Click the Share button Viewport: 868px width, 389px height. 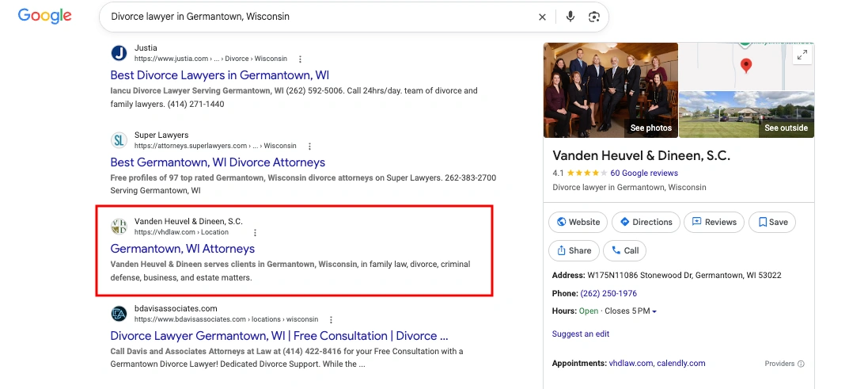[574, 250]
